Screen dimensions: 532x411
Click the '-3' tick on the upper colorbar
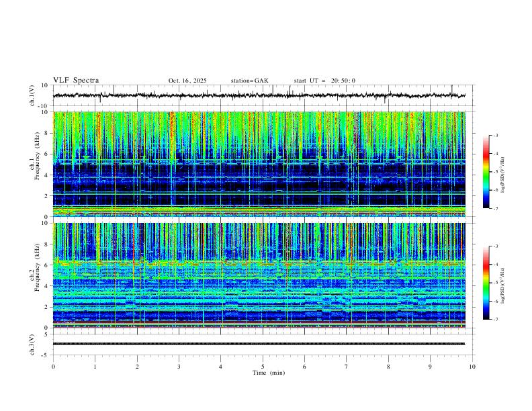click(495, 135)
